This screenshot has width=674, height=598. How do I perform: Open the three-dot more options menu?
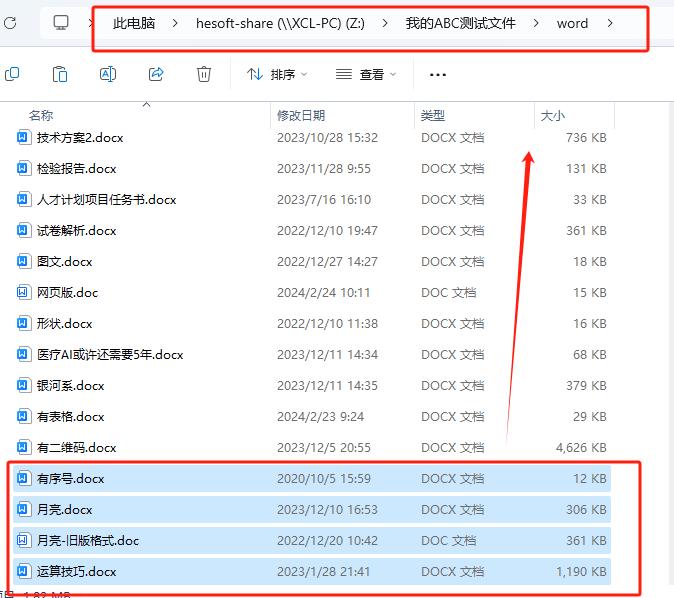point(437,74)
